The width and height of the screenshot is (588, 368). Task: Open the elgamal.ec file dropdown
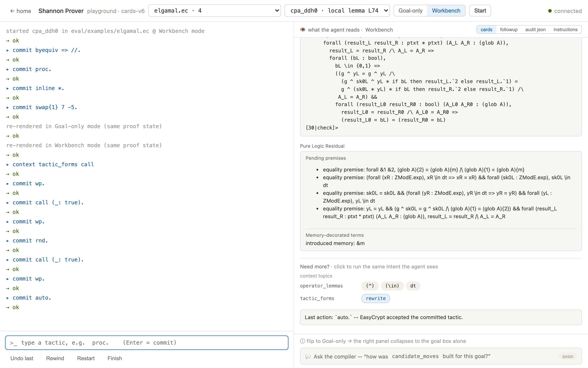(x=214, y=11)
